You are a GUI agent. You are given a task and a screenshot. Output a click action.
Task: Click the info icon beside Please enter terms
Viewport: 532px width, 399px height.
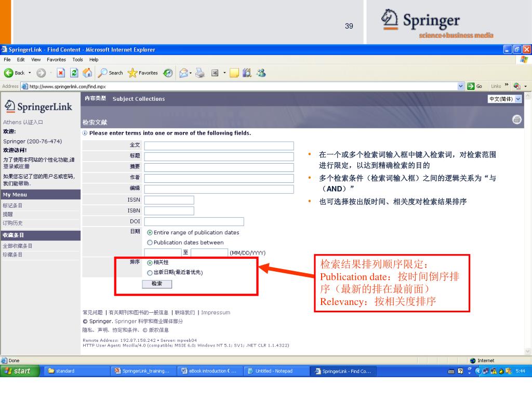click(x=85, y=133)
